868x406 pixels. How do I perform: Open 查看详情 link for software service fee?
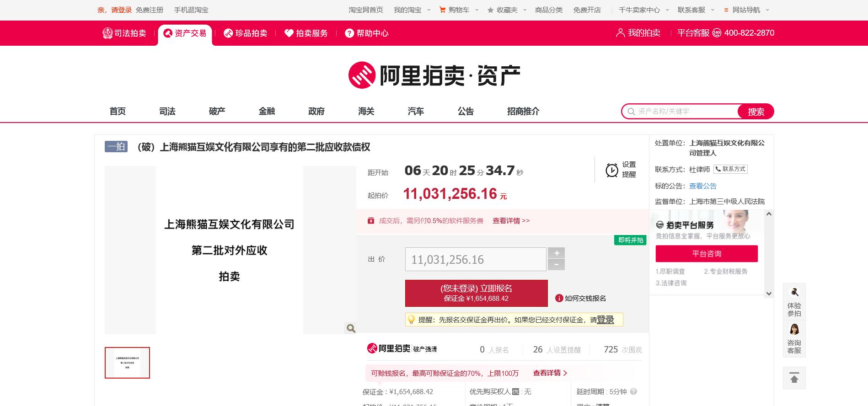coord(511,221)
